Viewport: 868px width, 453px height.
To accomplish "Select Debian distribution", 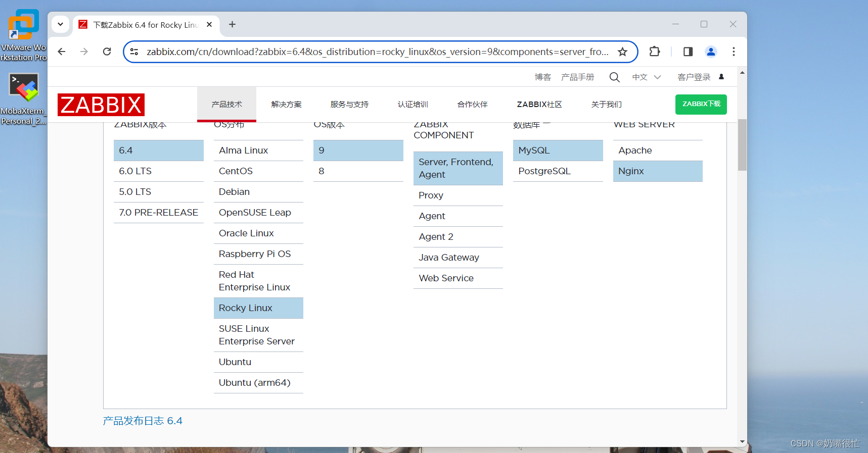I will (258, 192).
